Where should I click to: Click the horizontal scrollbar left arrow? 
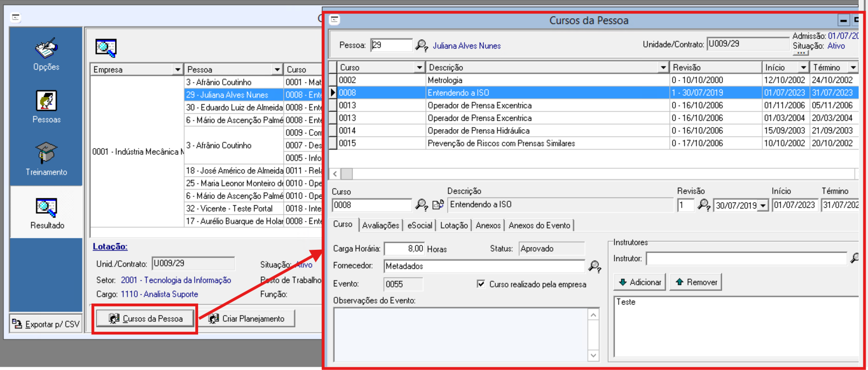[x=335, y=174]
